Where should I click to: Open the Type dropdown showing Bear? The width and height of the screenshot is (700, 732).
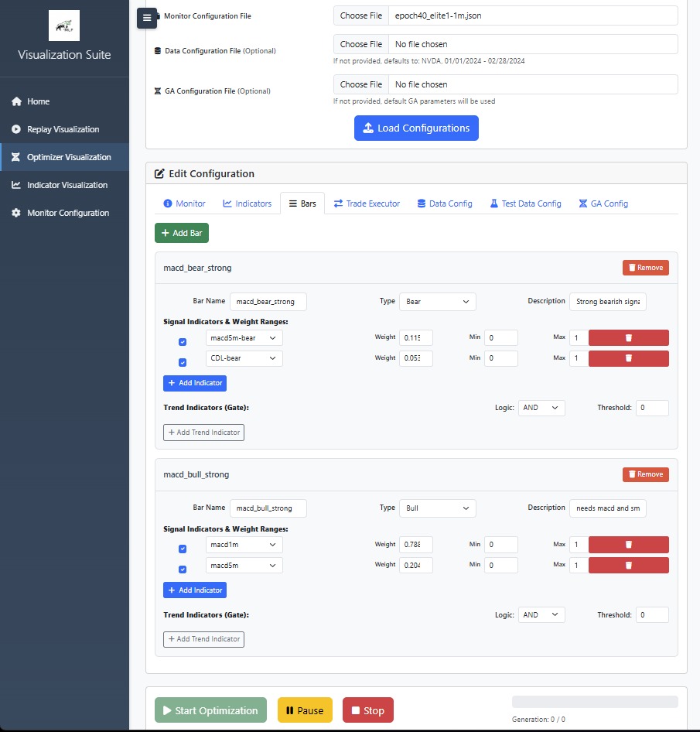tap(437, 302)
